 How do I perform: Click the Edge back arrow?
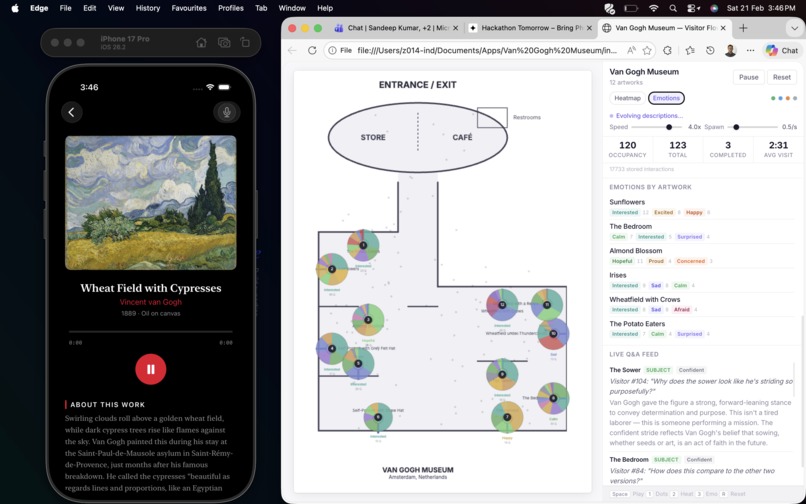pyautogui.click(x=292, y=50)
